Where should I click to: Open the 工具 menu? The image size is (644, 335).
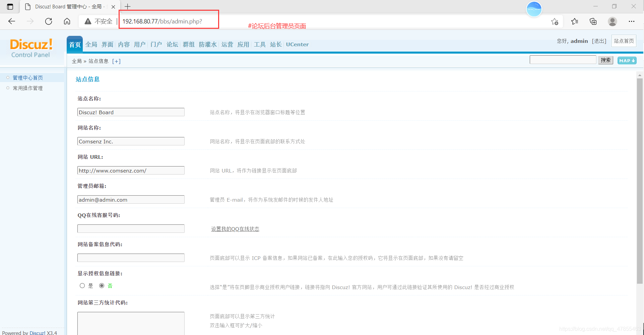(x=260, y=45)
